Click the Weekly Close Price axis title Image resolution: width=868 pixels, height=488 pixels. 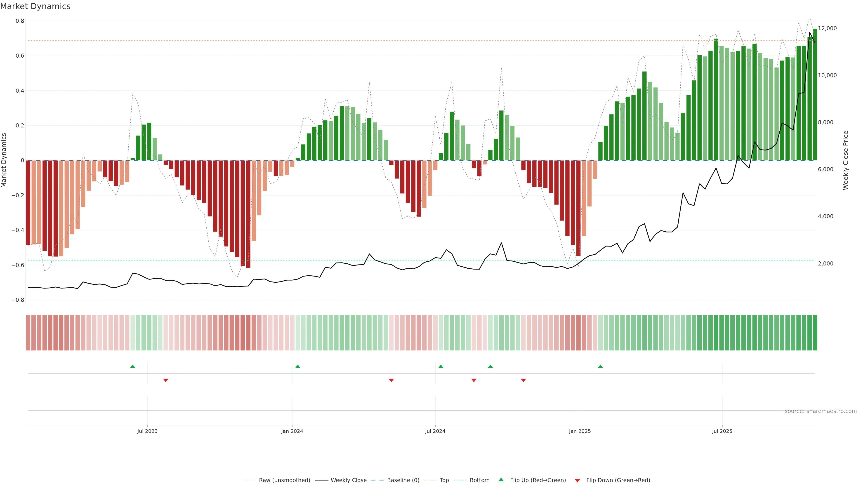tap(845, 160)
